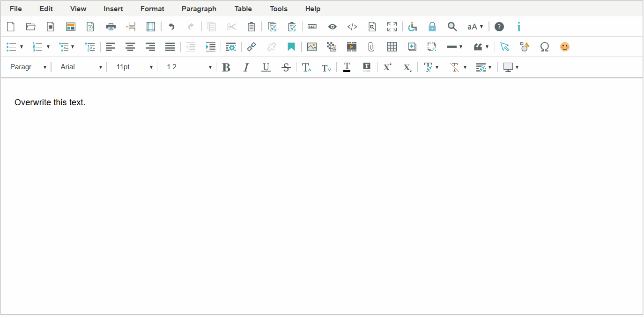Open the Table menu
Image resolution: width=644 pixels, height=318 pixels.
point(243,9)
